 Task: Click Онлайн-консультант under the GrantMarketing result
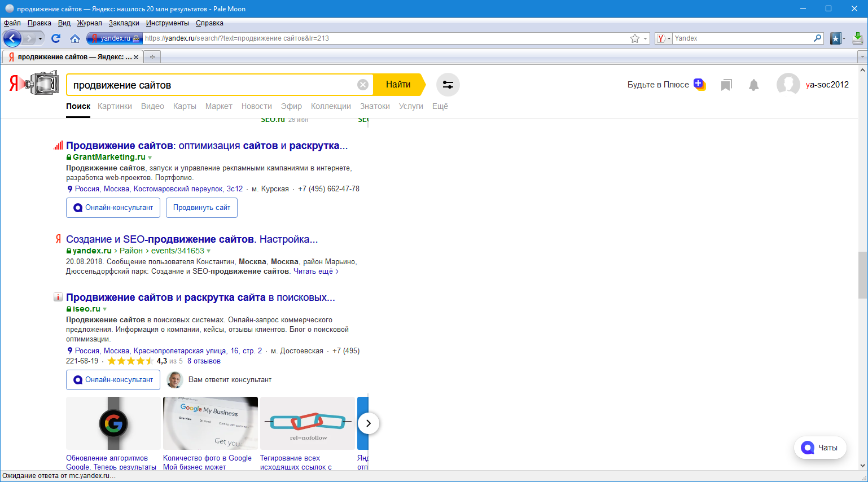[113, 208]
